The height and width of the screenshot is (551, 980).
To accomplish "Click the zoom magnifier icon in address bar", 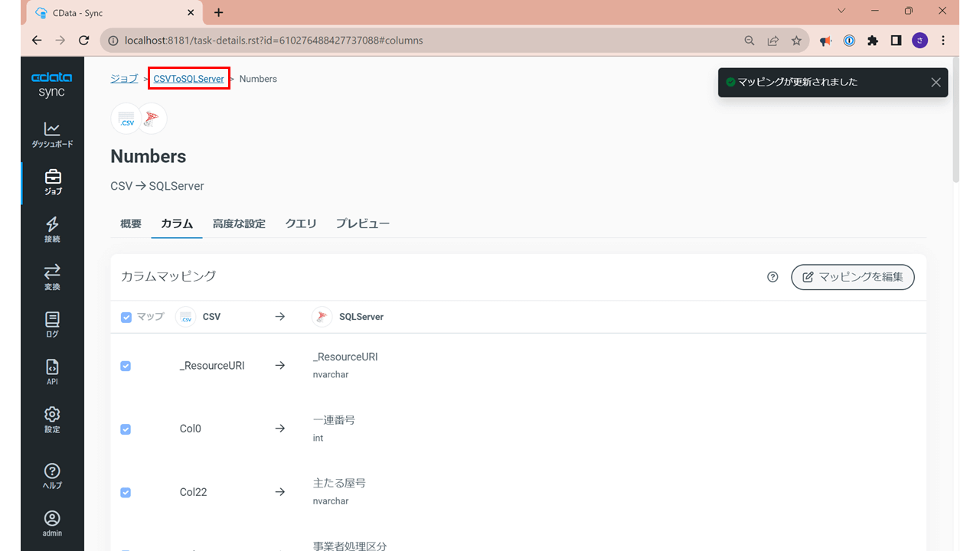I will point(750,41).
